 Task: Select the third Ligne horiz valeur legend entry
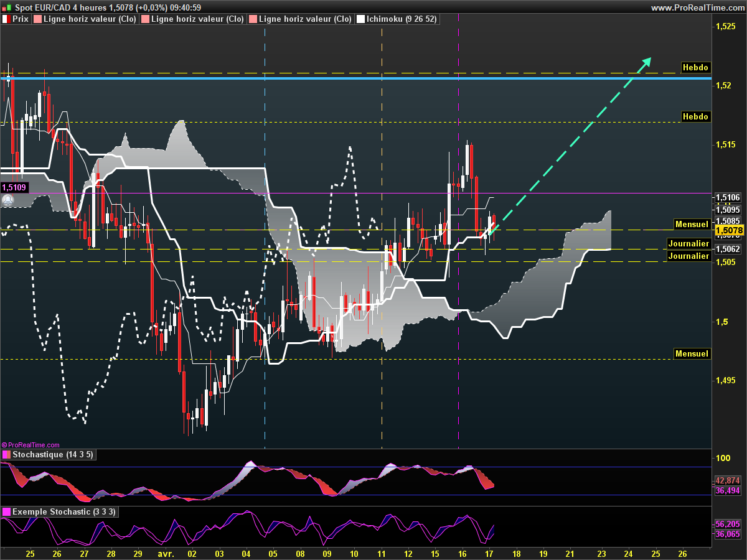301,19
